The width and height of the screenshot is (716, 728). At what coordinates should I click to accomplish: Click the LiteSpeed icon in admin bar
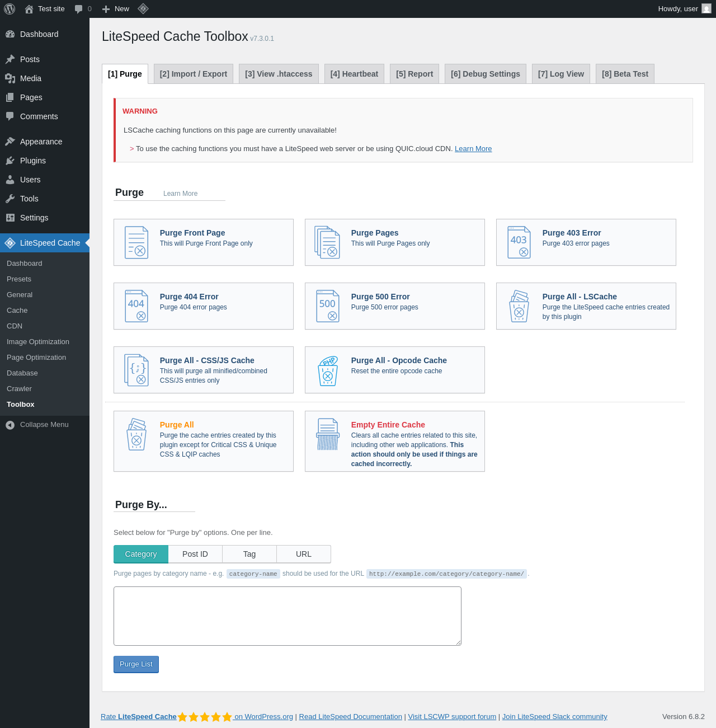pos(143,8)
